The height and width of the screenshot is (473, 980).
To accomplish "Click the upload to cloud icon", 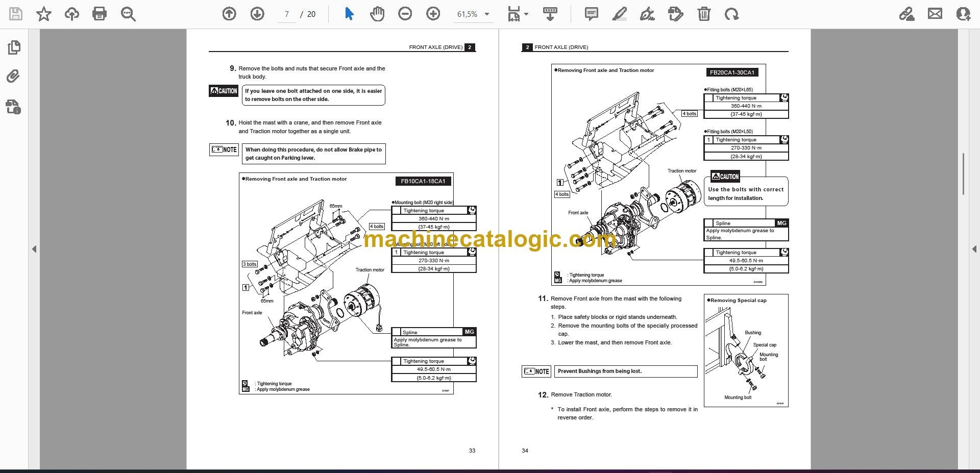I will (x=72, y=14).
